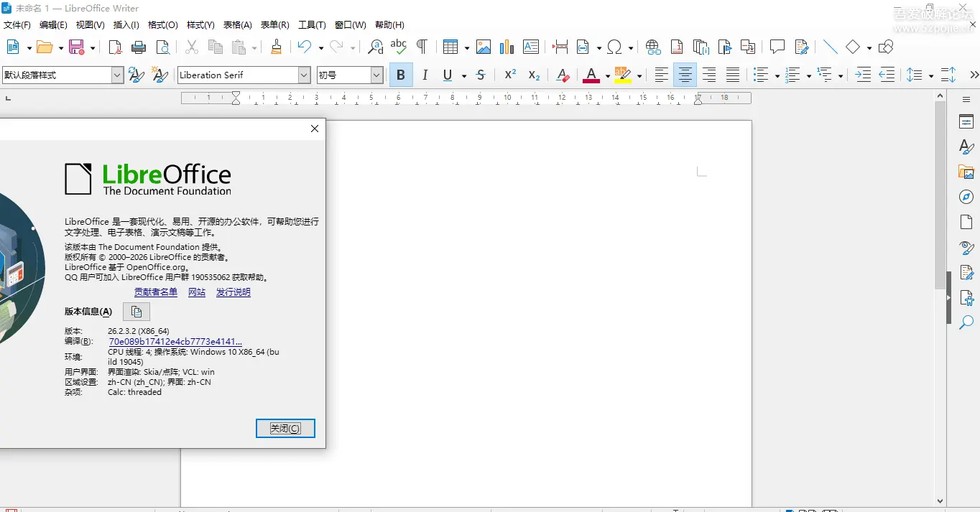Image resolution: width=980 pixels, height=512 pixels.
Task: Open the font size dropdown
Action: point(376,75)
